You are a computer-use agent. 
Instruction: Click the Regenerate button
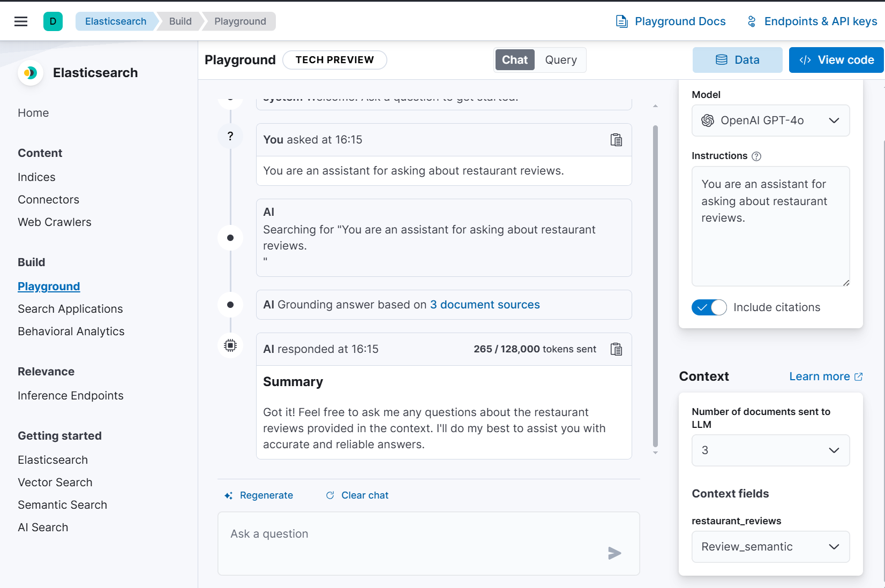click(x=259, y=495)
